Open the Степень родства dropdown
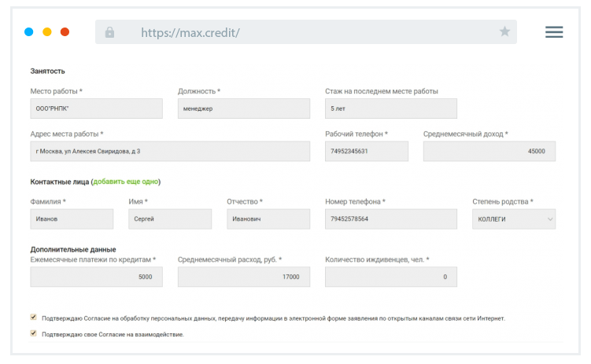 [x=514, y=219]
